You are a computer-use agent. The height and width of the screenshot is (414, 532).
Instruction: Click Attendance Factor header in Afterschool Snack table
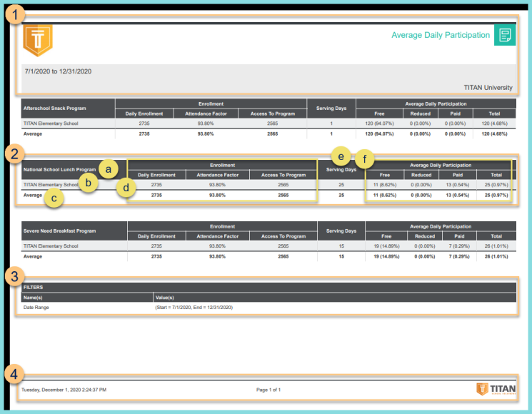click(x=206, y=113)
